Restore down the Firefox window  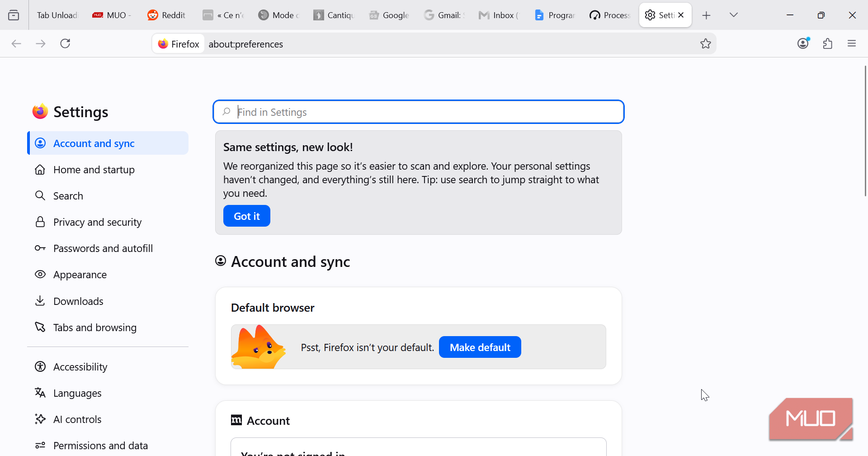pyautogui.click(x=821, y=15)
